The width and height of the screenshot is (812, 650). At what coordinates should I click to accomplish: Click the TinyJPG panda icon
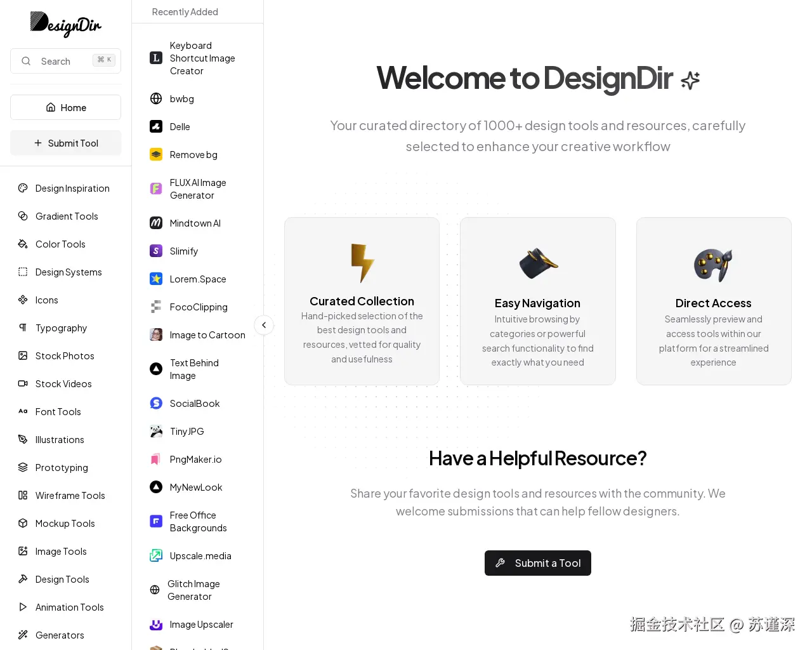click(156, 431)
